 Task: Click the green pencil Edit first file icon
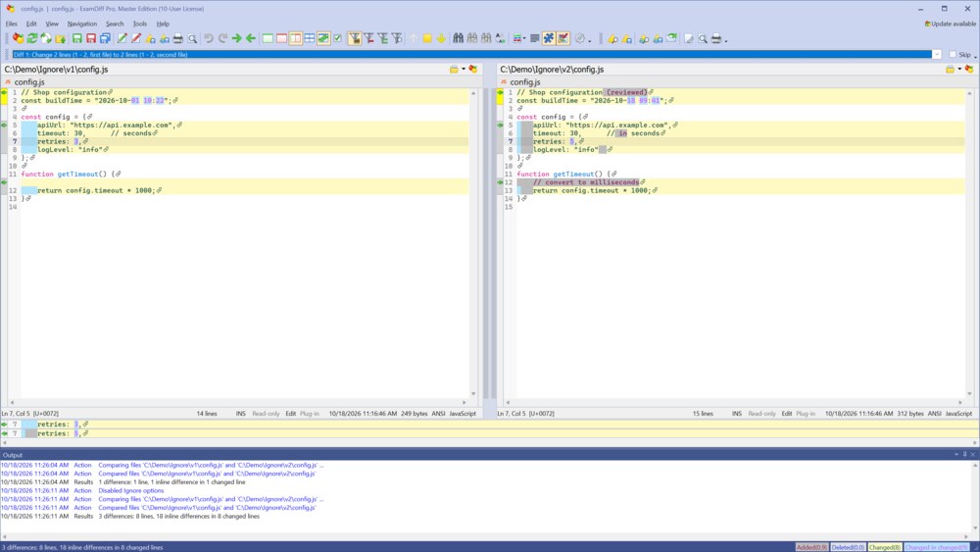[x=122, y=39]
